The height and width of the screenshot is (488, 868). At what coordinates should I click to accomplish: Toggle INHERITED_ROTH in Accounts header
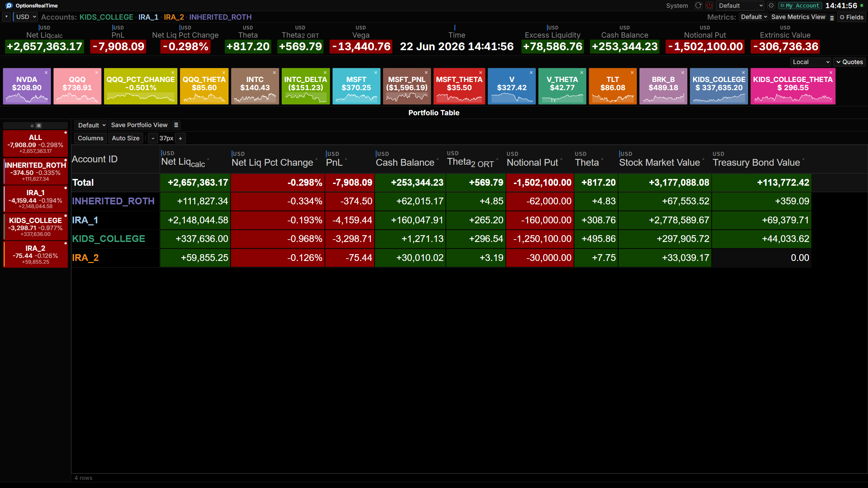(x=220, y=17)
